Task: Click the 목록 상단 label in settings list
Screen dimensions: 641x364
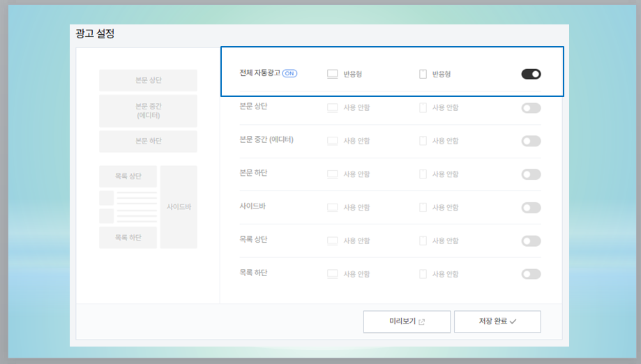Action: (x=253, y=239)
